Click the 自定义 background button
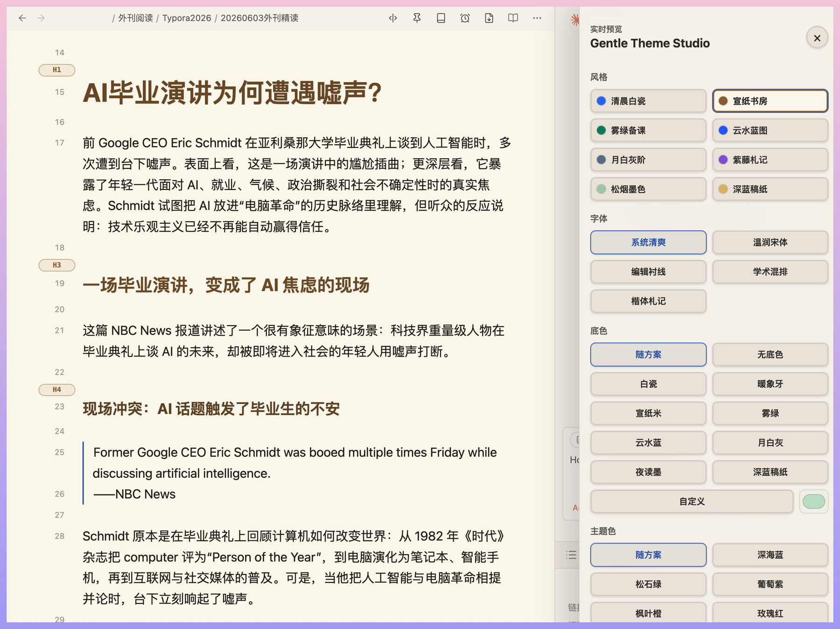840x629 pixels. 692,502
